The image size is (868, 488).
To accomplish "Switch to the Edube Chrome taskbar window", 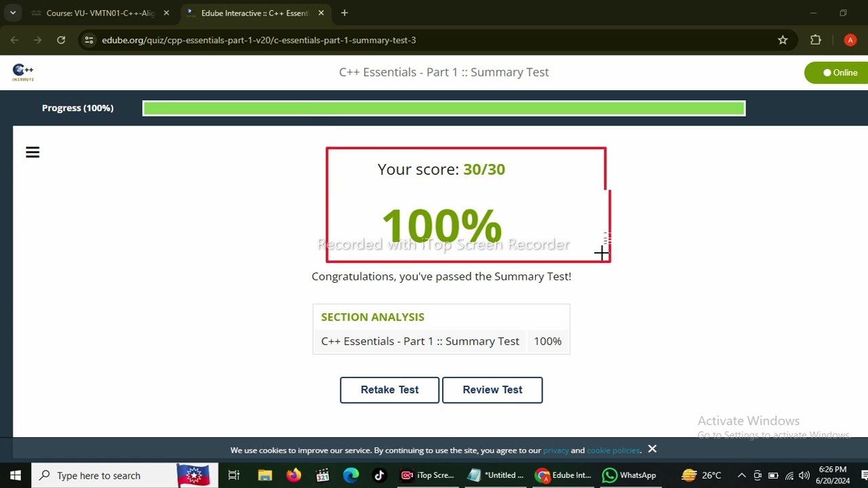I will click(564, 475).
